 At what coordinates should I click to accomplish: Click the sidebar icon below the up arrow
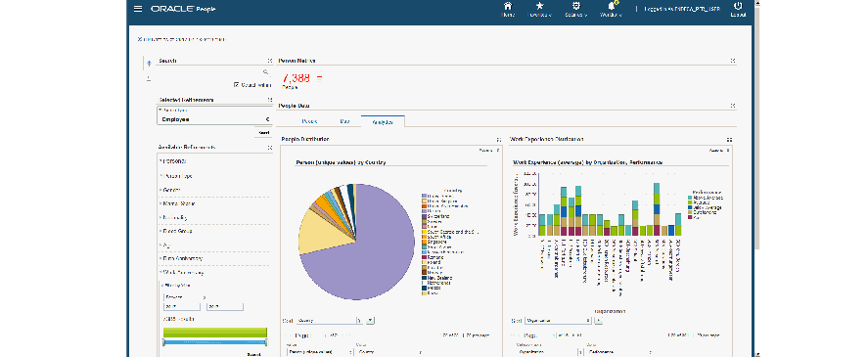[149, 78]
